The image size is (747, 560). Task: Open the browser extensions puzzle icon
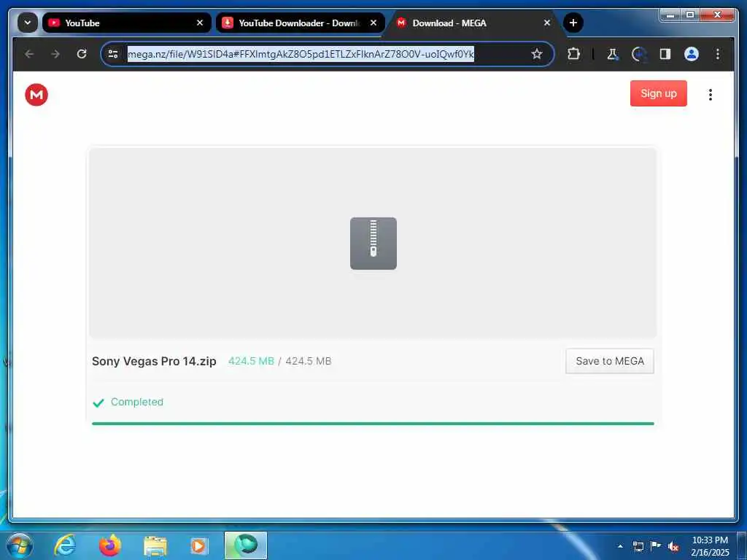[x=573, y=54]
